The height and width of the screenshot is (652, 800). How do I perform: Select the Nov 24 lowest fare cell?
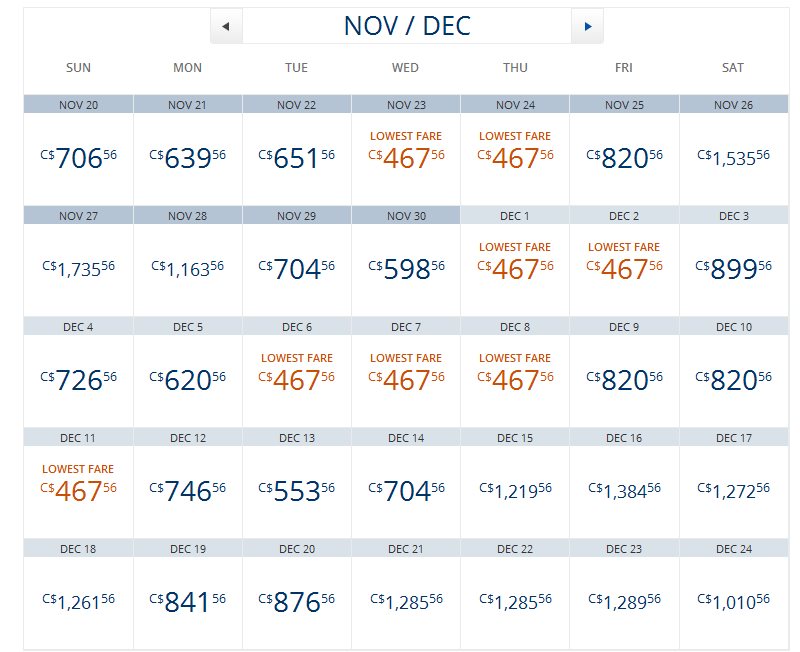point(515,157)
